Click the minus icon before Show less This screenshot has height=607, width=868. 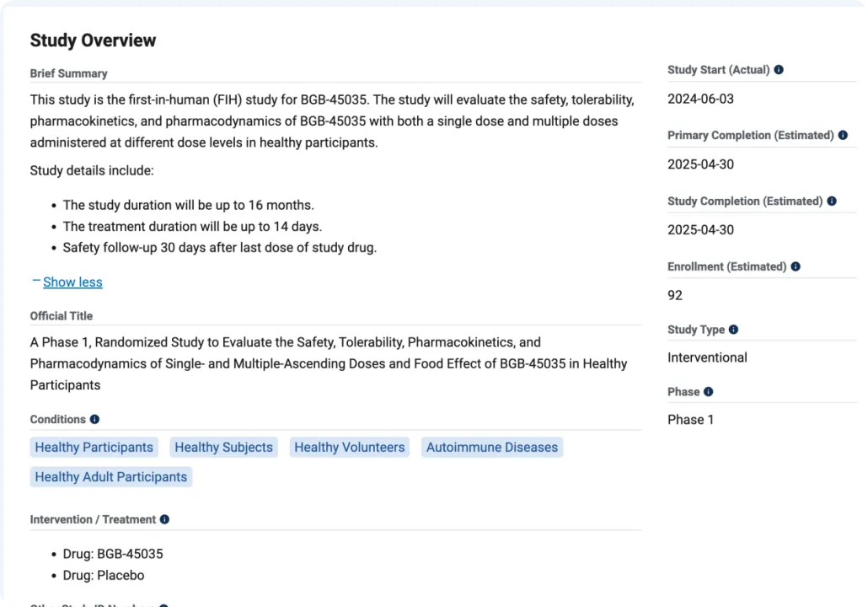pyautogui.click(x=35, y=281)
